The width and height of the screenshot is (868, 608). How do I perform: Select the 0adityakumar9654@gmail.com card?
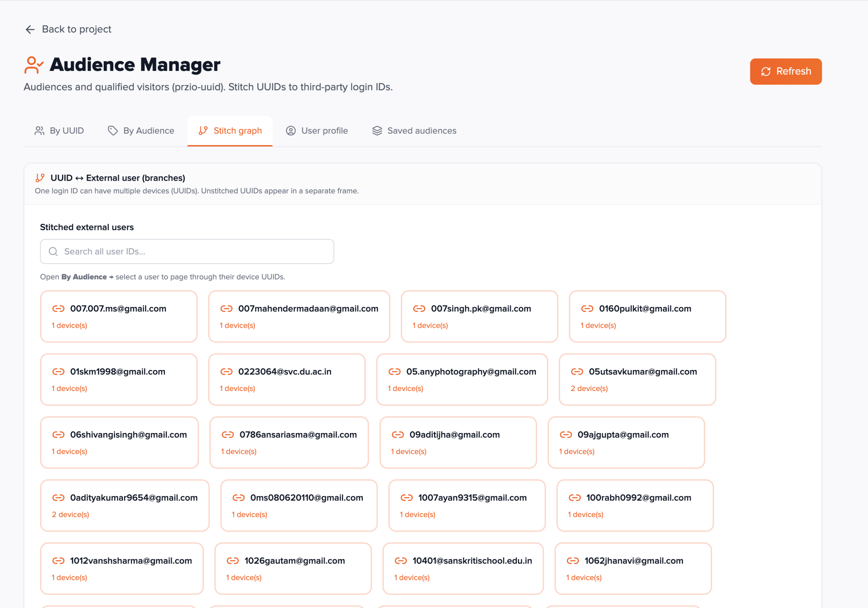[x=125, y=506]
